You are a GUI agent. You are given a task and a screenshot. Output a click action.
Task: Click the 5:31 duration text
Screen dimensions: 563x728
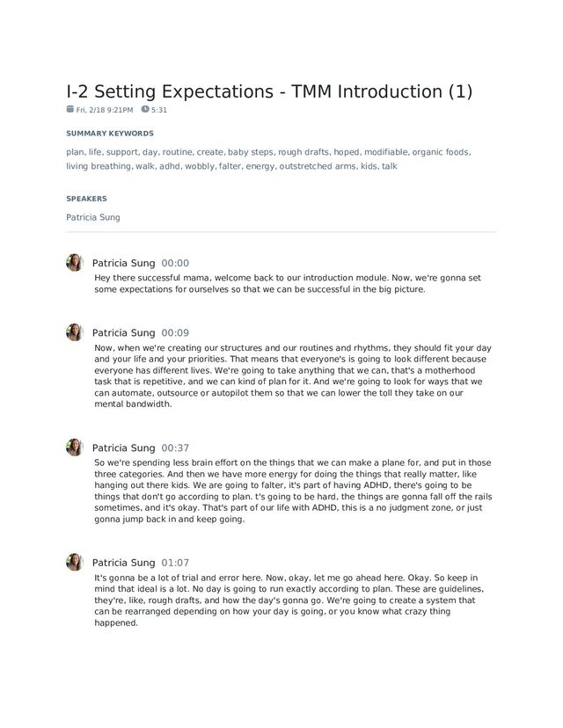(159, 111)
